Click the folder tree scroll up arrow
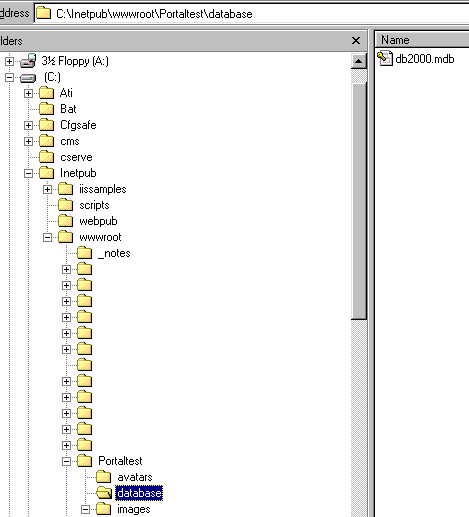 tap(359, 61)
